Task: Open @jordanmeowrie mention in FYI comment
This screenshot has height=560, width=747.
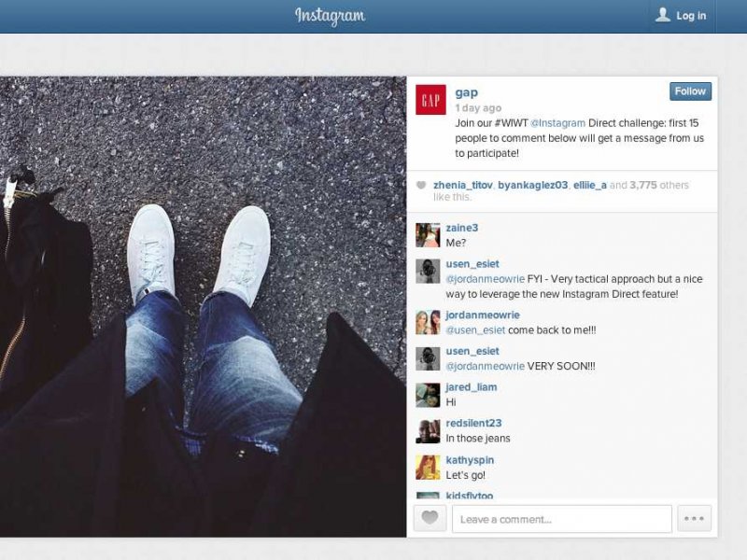Action: coord(485,279)
